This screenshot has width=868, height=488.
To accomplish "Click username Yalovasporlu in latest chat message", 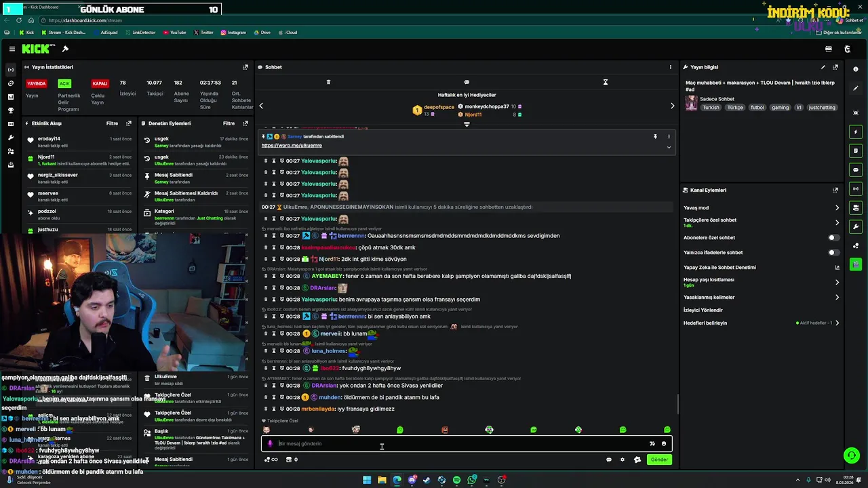I will (317, 300).
